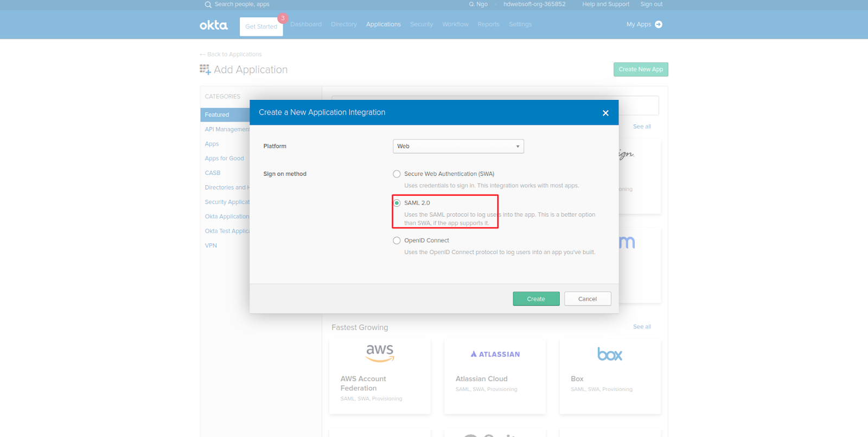Expand the Platform dropdown
Screen dimensions: 868x437
(458, 147)
